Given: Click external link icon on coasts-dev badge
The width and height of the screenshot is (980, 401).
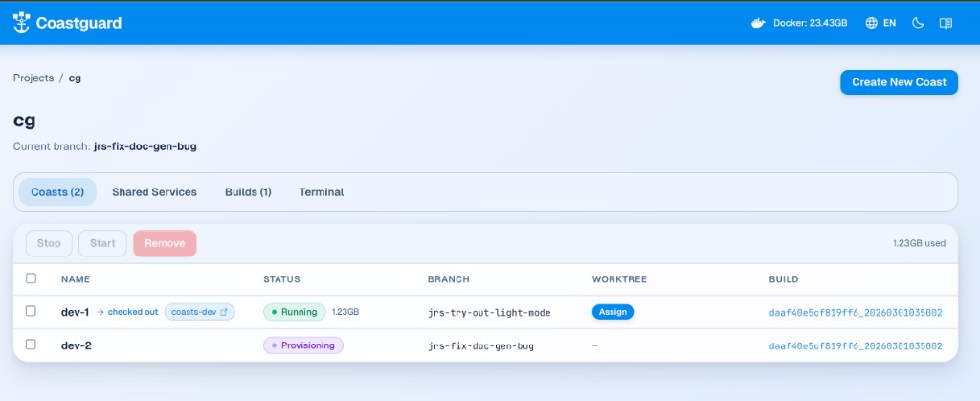Looking at the screenshot, I should pos(225,312).
